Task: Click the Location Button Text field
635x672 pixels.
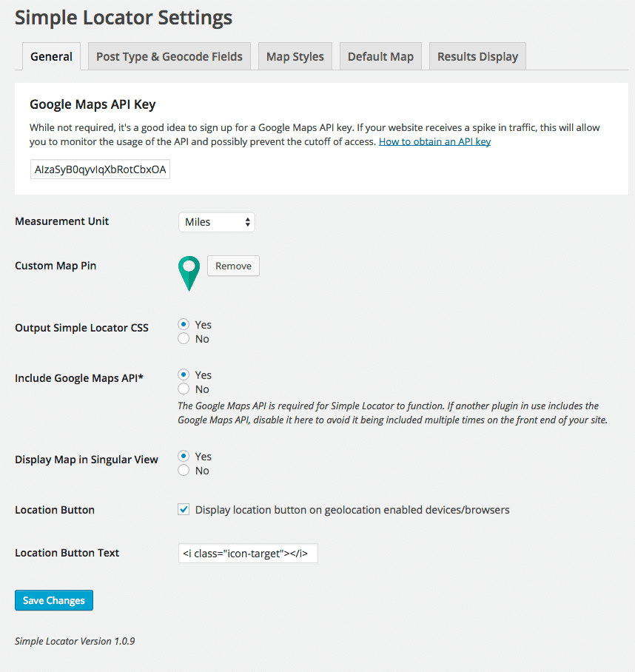Action: pos(248,553)
